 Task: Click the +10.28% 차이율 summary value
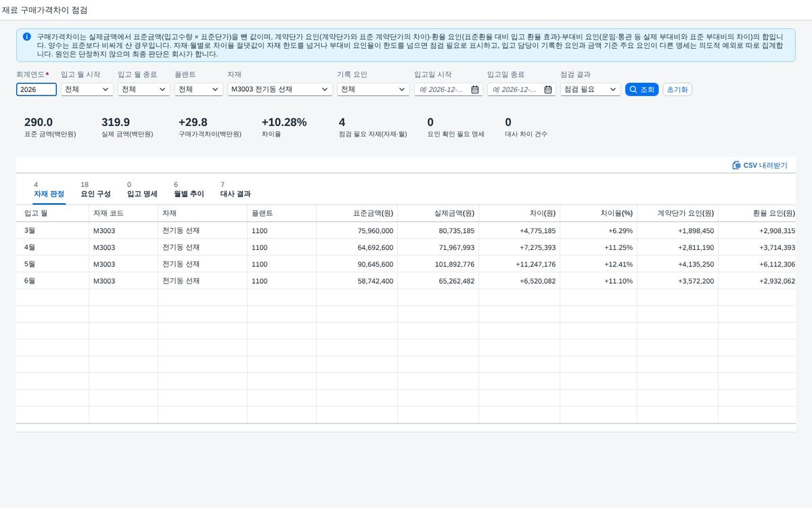point(284,123)
